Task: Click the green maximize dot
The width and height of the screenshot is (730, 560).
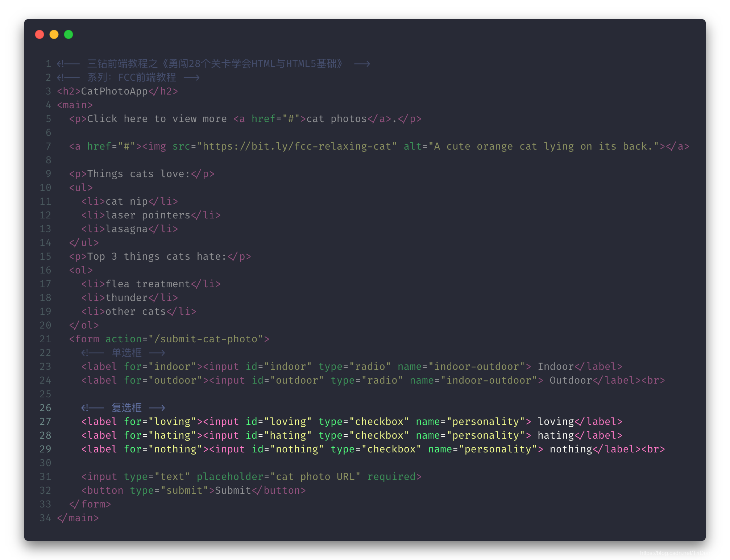Action: (69, 34)
